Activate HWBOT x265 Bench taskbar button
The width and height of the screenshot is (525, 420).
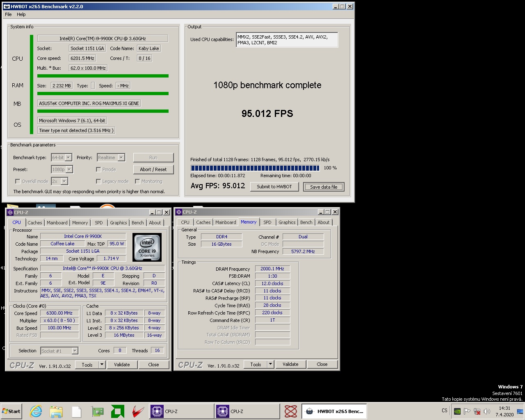334,411
